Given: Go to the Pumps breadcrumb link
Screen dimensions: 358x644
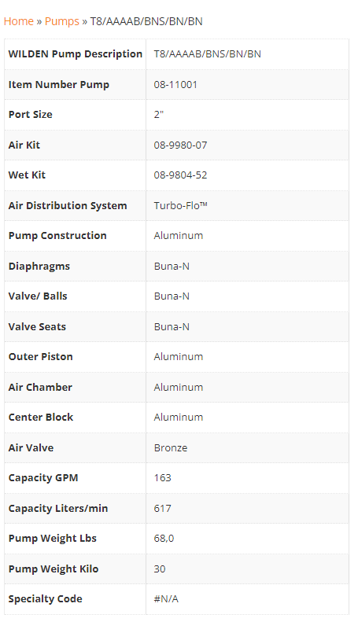Looking at the screenshot, I should click(x=61, y=21).
